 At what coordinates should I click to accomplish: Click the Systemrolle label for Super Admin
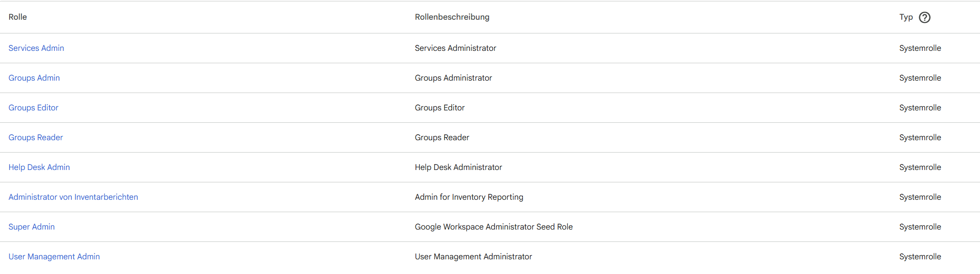click(920, 227)
